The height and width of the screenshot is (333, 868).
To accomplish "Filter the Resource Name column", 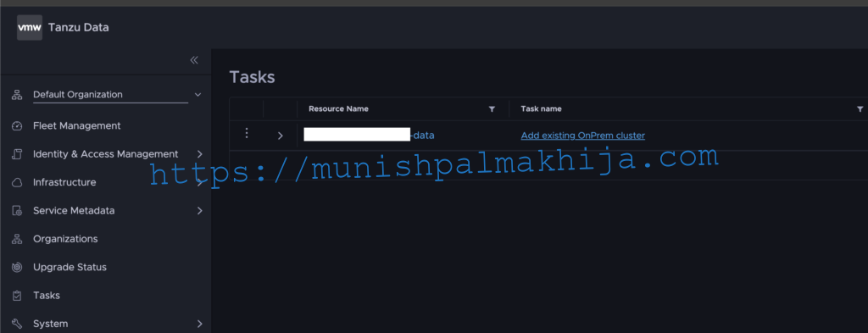I will pos(492,109).
